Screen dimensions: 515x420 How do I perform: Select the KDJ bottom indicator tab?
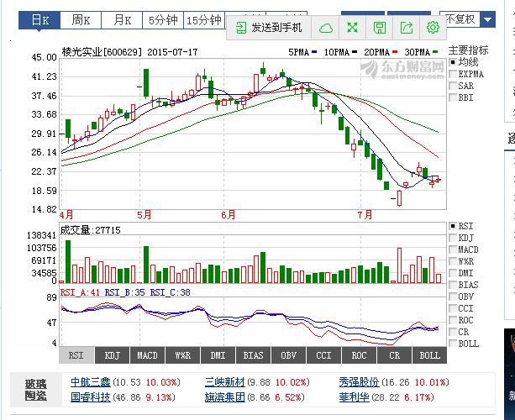[112, 355]
